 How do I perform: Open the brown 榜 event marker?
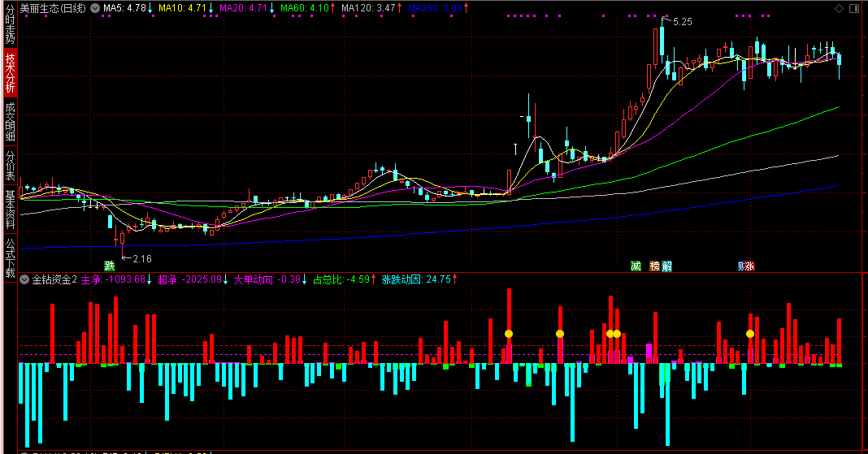point(655,266)
